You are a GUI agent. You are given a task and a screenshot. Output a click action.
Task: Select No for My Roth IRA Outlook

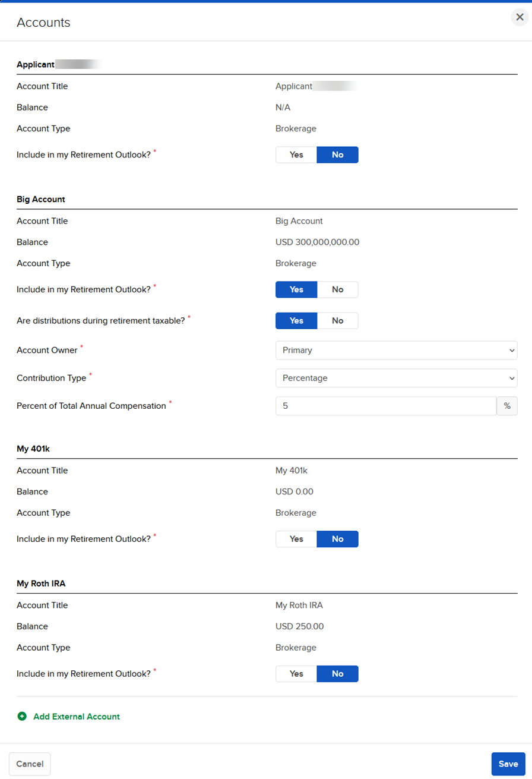coord(337,674)
